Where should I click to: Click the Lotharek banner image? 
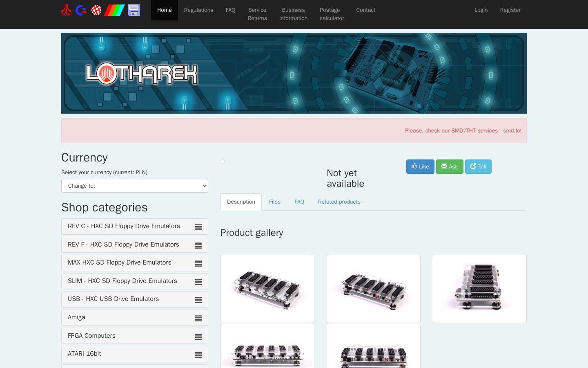(x=294, y=73)
